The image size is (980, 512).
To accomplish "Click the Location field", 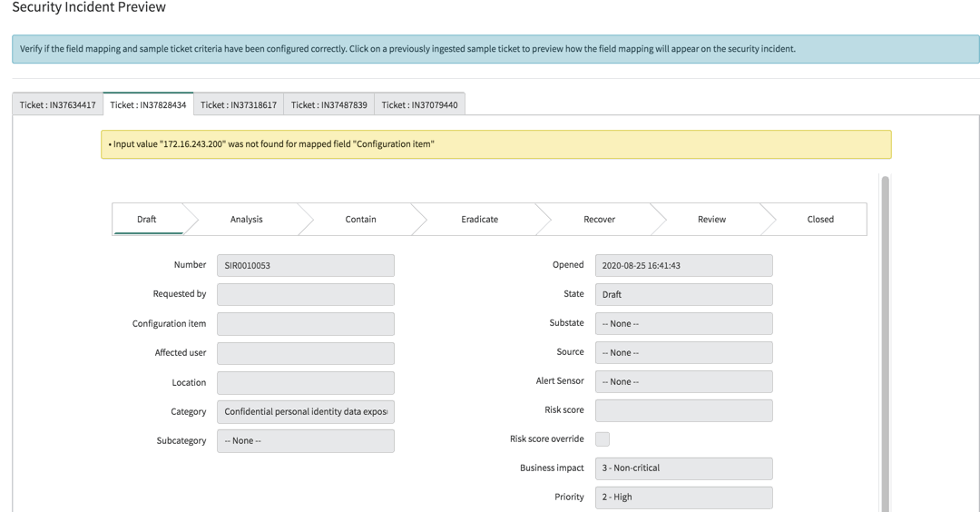I will 306,382.
